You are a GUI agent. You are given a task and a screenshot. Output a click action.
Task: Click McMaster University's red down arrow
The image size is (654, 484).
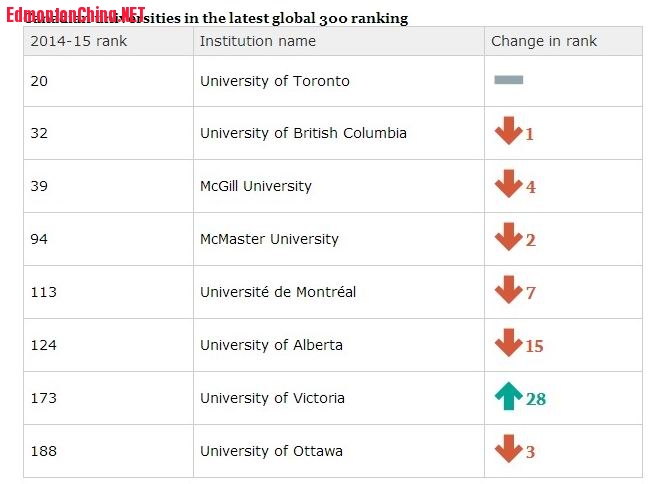[x=508, y=237]
